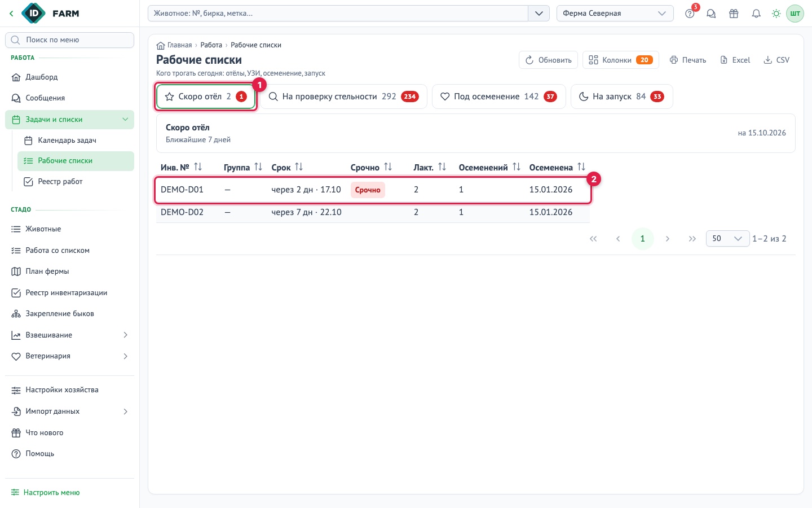Open the user avatar ШТ
The height and width of the screenshot is (508, 812).
coord(795,14)
